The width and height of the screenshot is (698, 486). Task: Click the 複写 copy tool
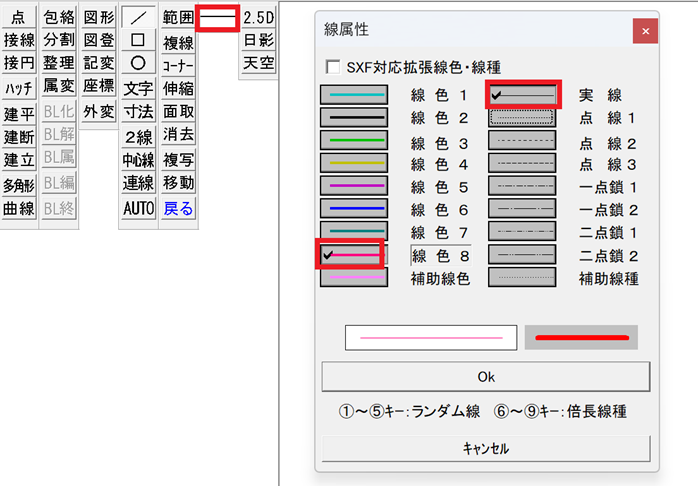(x=178, y=160)
